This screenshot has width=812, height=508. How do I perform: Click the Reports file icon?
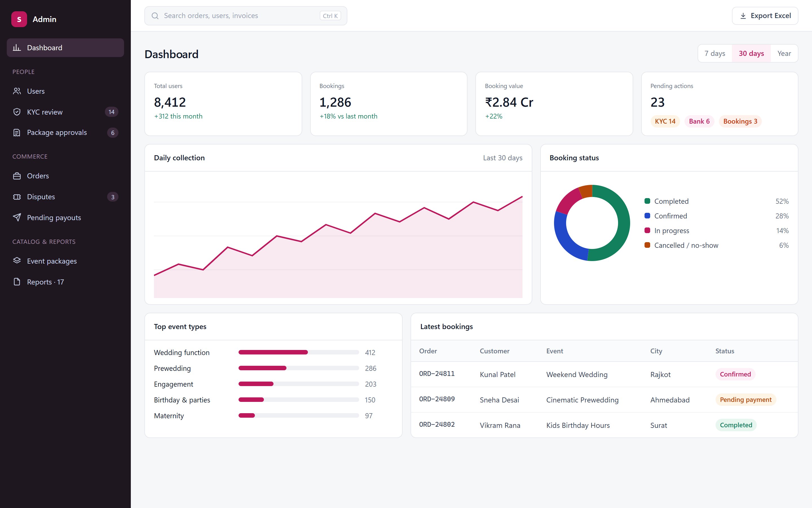point(17,282)
